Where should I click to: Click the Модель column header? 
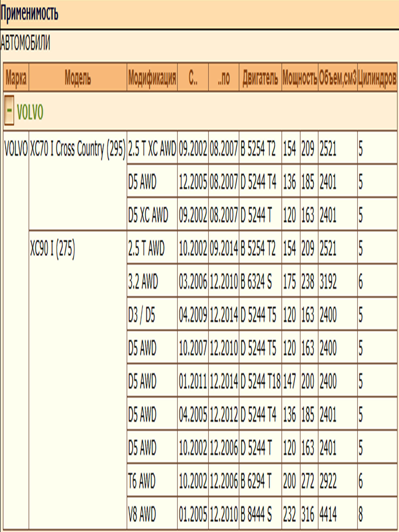tap(78, 78)
